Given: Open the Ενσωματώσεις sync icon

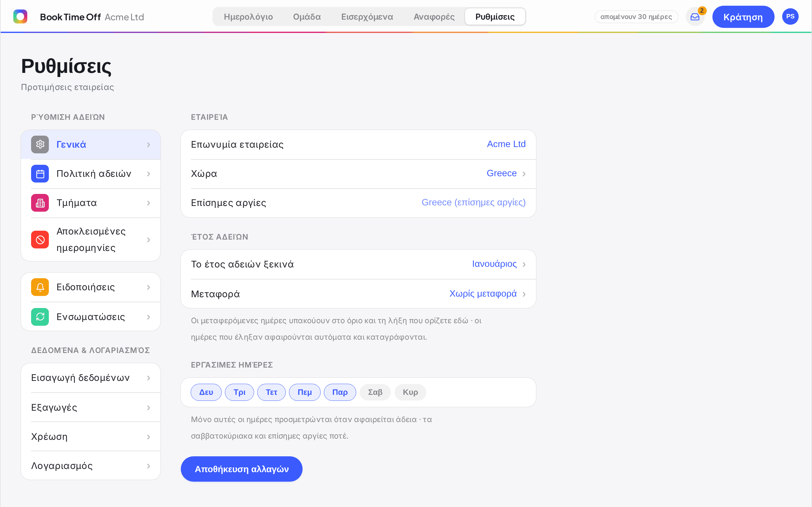Looking at the screenshot, I should pos(40,317).
